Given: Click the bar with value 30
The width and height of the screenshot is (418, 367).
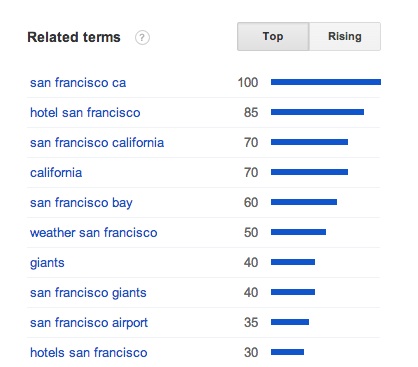Looking at the screenshot, I should click(287, 352).
